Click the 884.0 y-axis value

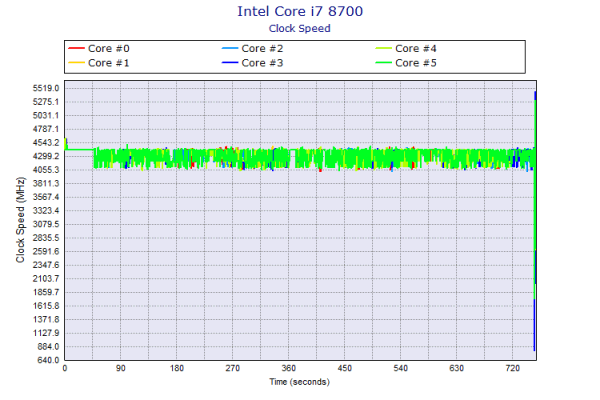(48, 346)
